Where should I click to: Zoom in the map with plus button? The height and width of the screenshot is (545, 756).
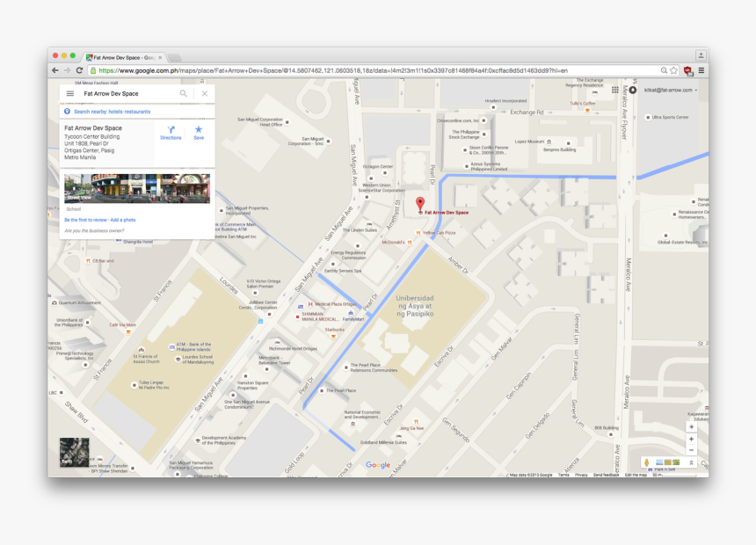coord(691,439)
